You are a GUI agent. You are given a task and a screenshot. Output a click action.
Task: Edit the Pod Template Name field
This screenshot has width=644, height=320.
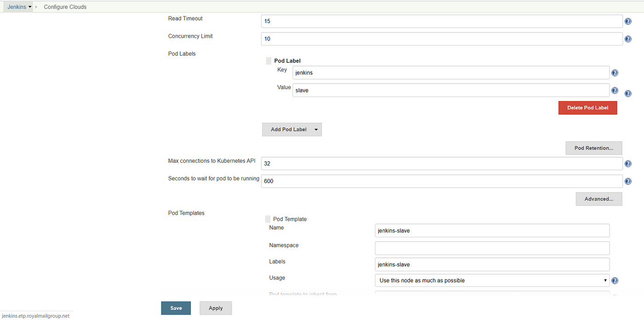click(492, 231)
